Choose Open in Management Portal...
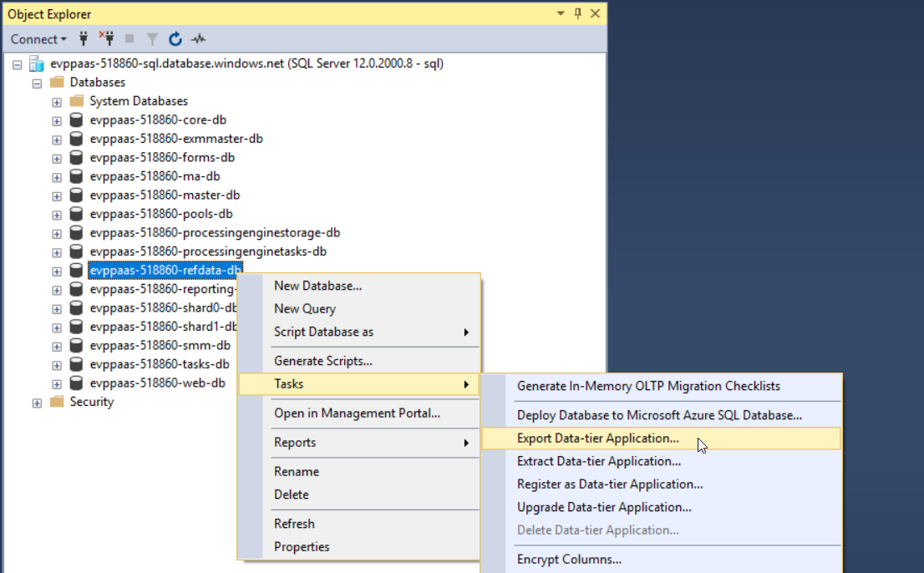The height and width of the screenshot is (573, 924). [359, 413]
